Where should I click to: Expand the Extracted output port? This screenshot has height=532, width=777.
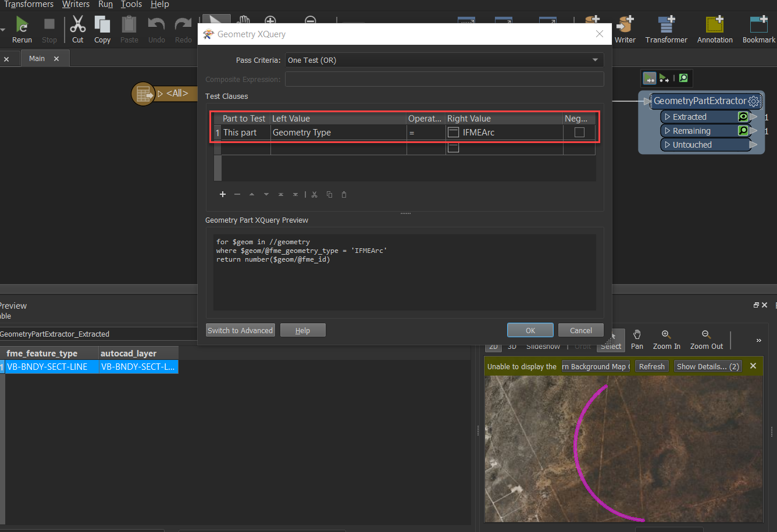pos(668,117)
